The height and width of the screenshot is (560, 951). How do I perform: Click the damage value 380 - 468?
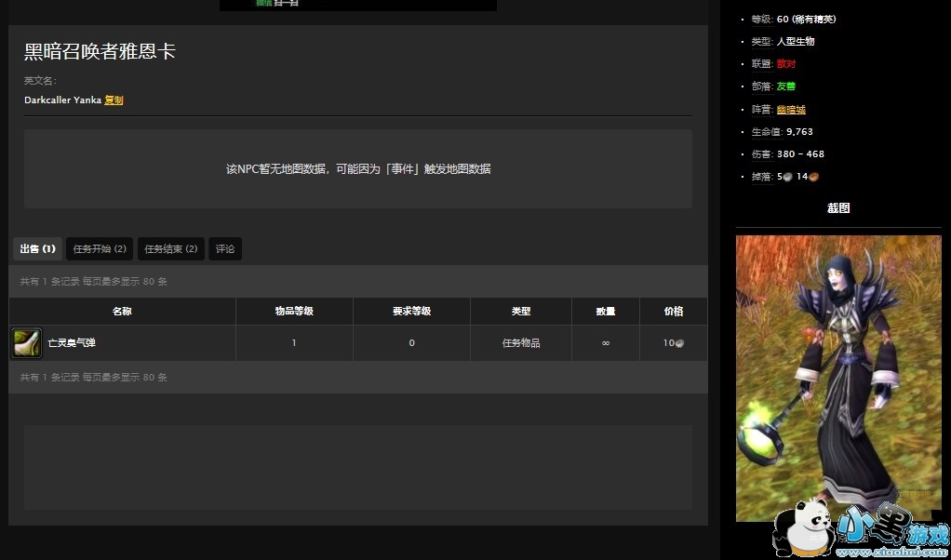pyautogui.click(x=800, y=154)
